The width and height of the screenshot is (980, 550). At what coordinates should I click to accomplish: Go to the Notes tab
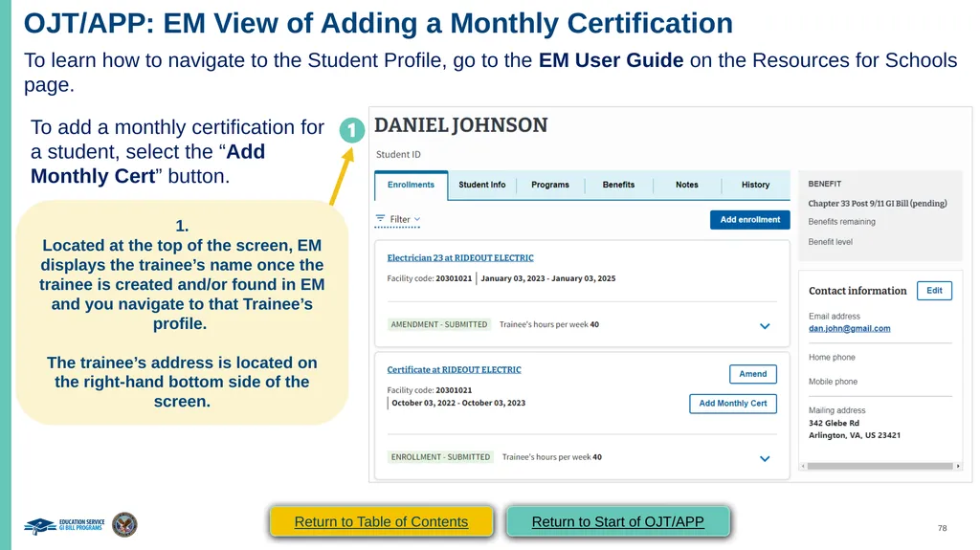coord(687,185)
